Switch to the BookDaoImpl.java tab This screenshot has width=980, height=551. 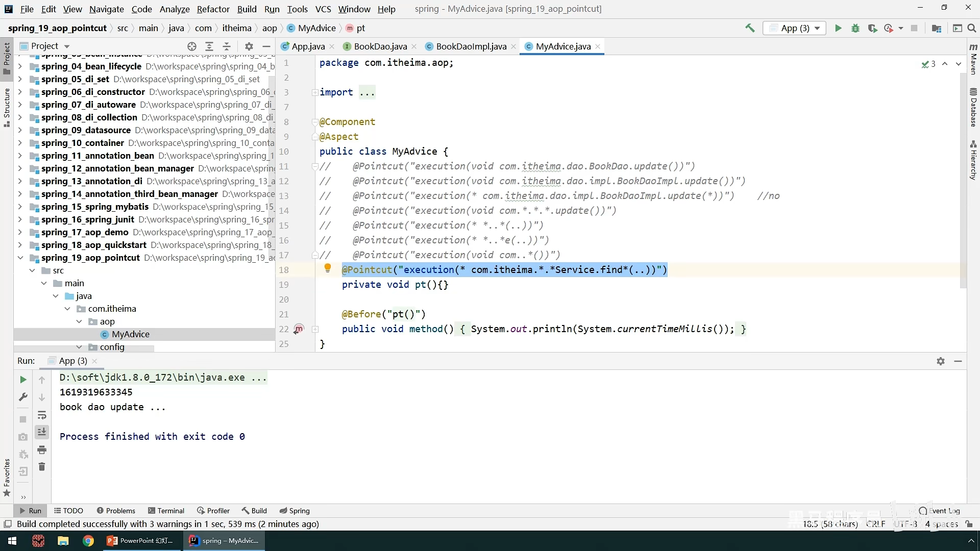point(471,46)
